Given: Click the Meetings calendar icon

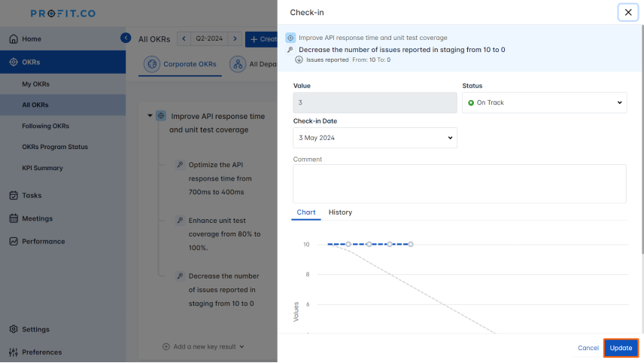Looking at the screenshot, I should point(14,218).
